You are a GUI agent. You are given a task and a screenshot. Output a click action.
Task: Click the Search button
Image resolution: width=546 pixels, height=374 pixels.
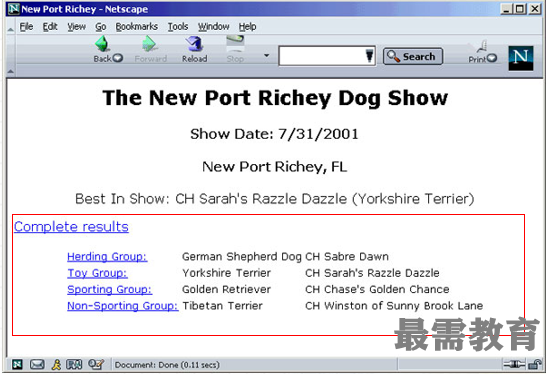click(x=413, y=56)
